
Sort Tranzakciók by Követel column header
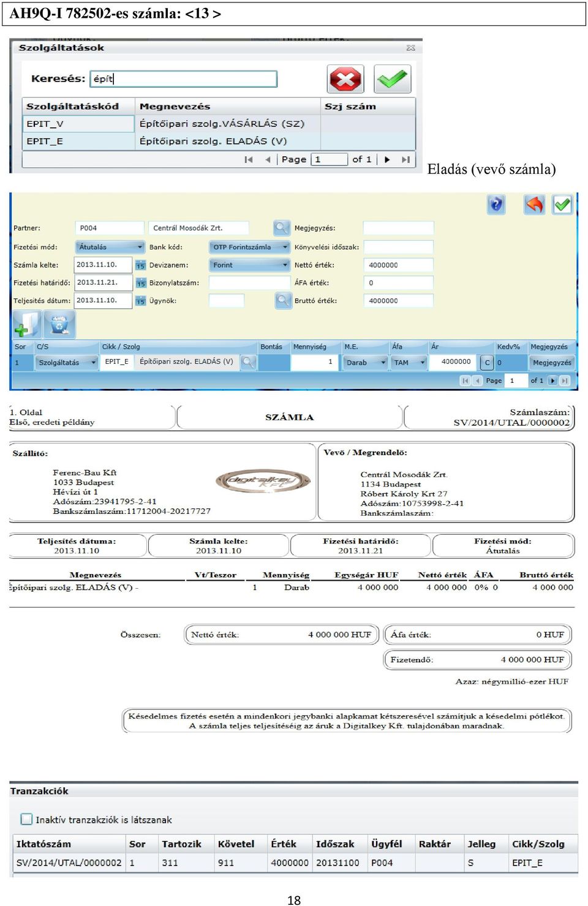tap(241, 844)
